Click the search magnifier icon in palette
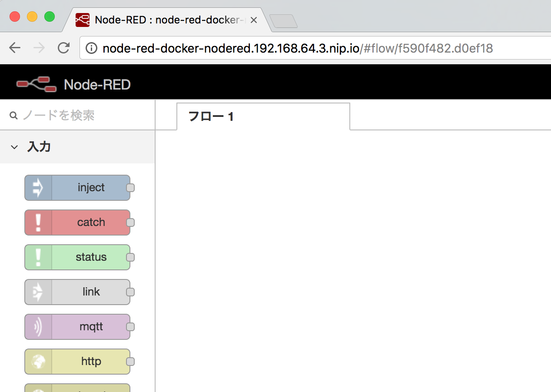Image resolution: width=551 pixels, height=392 pixels. pos(13,115)
